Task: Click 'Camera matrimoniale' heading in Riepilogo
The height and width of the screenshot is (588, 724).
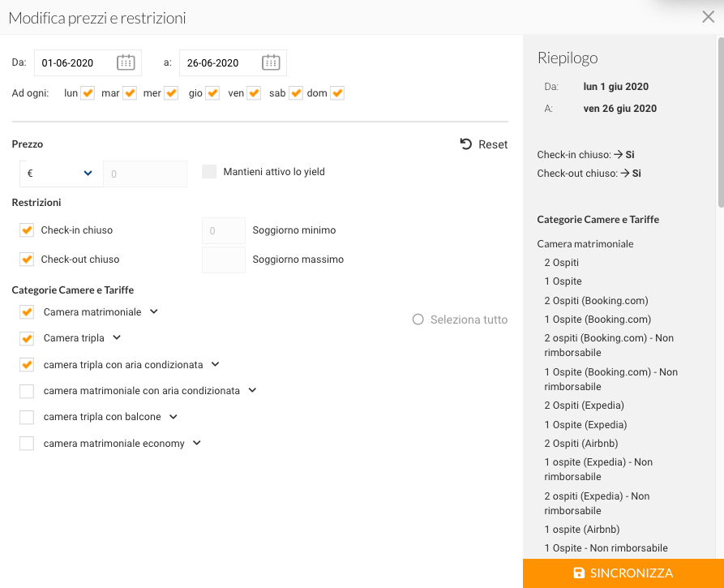Action: click(585, 244)
